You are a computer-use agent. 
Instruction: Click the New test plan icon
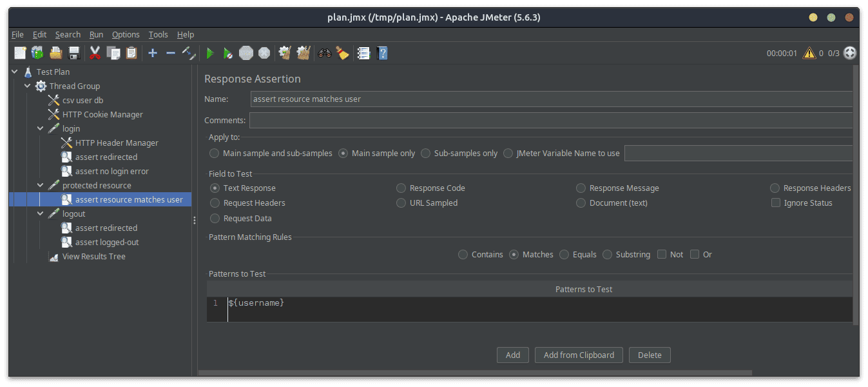click(x=20, y=53)
